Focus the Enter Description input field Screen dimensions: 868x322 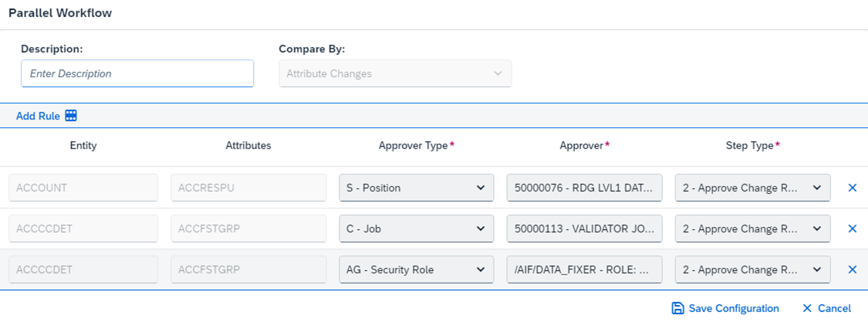137,73
